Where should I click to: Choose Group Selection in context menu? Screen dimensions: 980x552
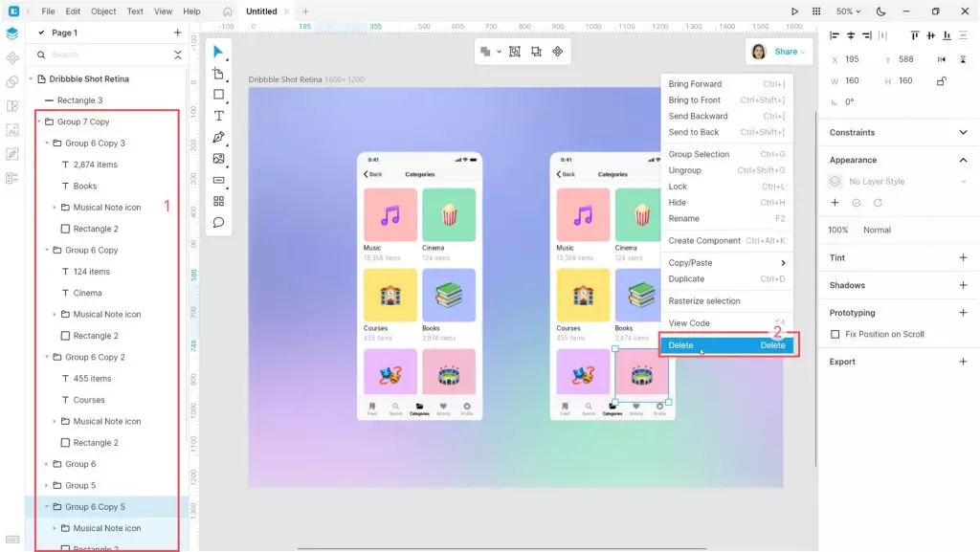click(x=726, y=154)
